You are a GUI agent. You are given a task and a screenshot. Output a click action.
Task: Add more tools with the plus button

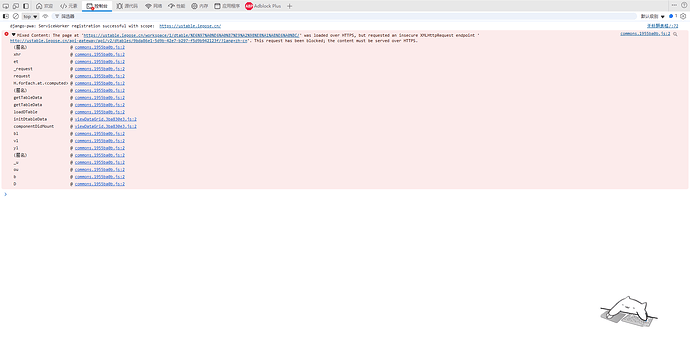pos(290,6)
